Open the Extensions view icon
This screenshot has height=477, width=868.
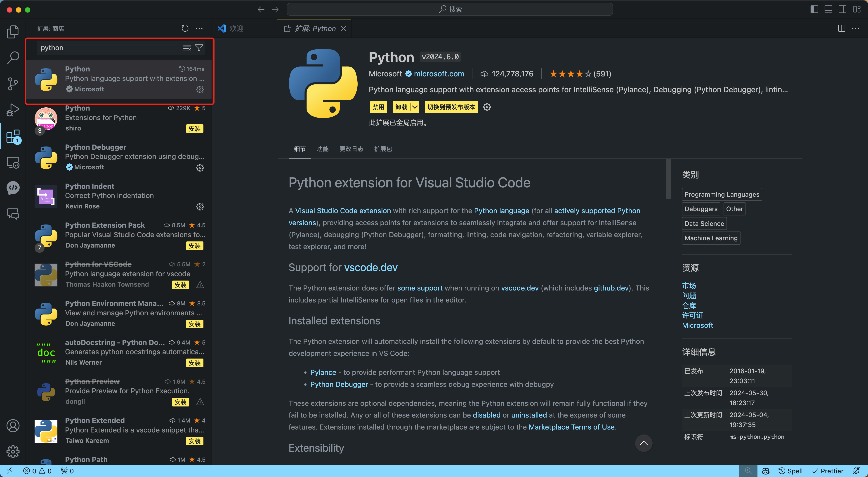point(13,136)
